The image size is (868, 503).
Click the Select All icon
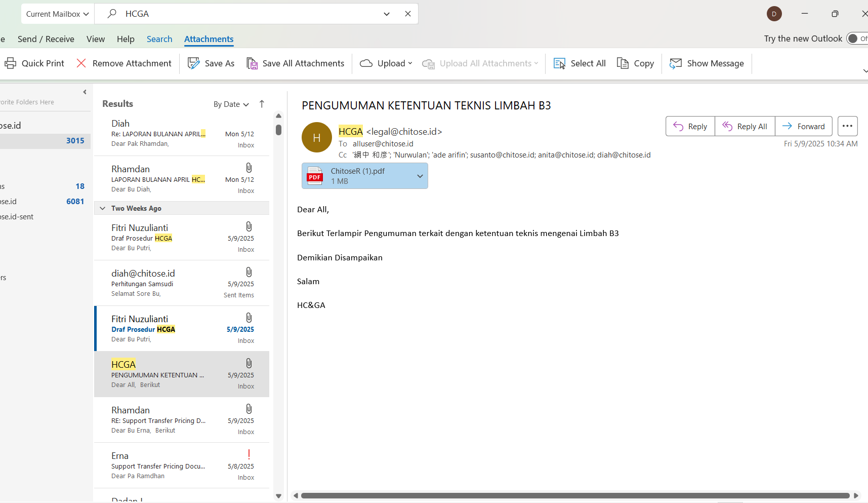click(559, 63)
